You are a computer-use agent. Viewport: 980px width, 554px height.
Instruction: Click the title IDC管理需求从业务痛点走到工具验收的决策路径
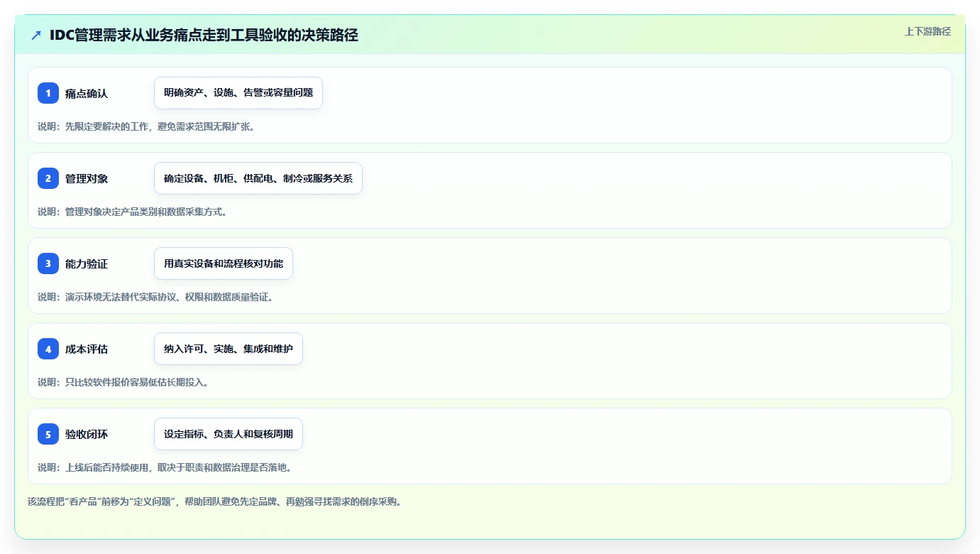[204, 35]
